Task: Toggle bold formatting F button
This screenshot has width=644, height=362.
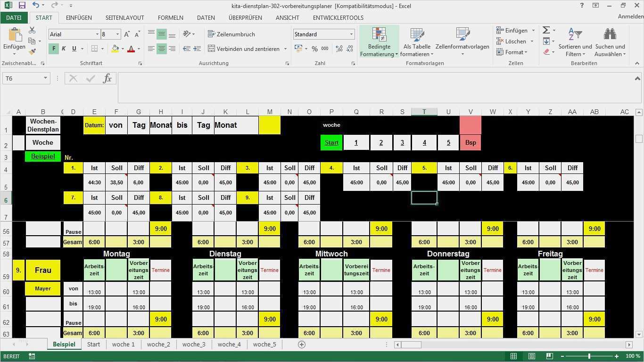Action: 54,49
